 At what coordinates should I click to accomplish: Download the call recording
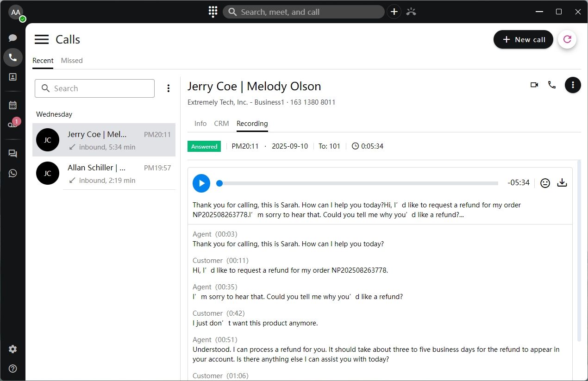coord(562,183)
